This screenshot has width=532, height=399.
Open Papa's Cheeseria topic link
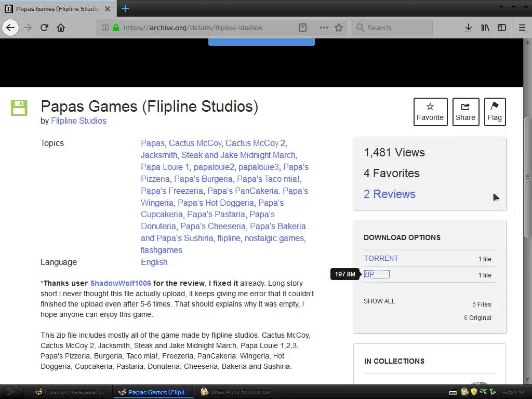pyautogui.click(x=213, y=227)
